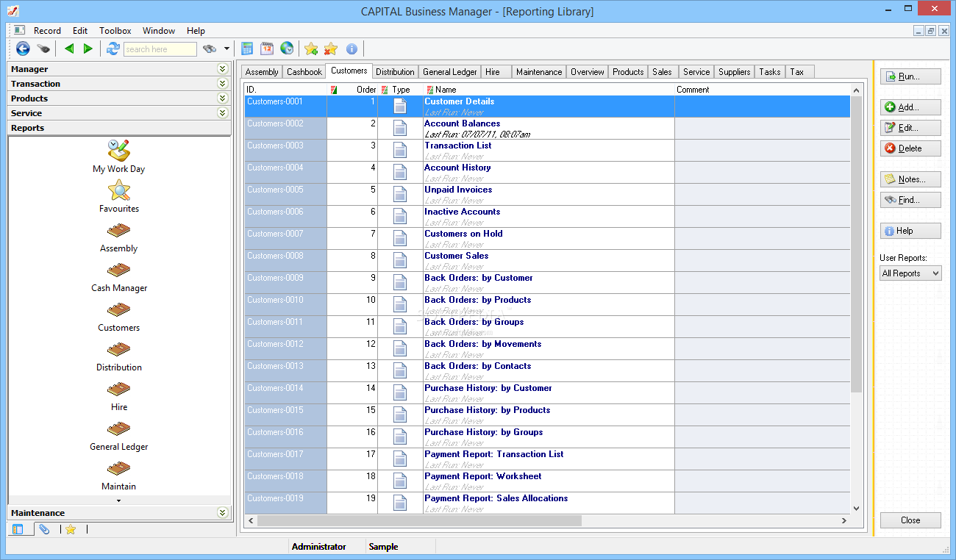The image size is (956, 560).
Task: Expand the Service panel chevron
Action: coord(223,112)
